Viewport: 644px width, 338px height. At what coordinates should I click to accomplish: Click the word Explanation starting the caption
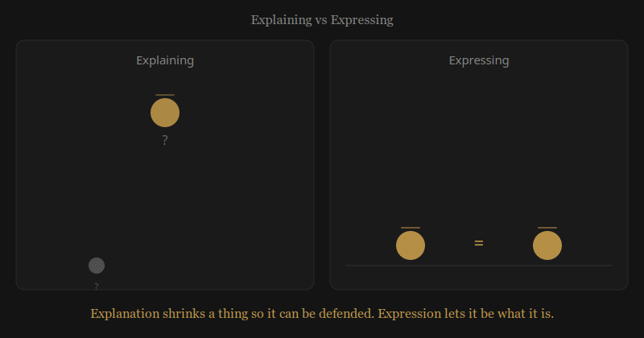(125, 314)
